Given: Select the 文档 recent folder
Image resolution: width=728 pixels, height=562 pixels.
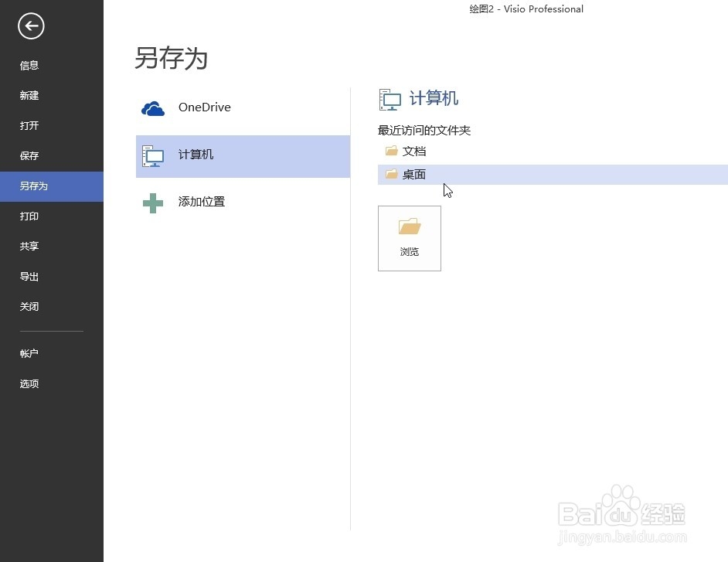Looking at the screenshot, I should [x=553, y=151].
